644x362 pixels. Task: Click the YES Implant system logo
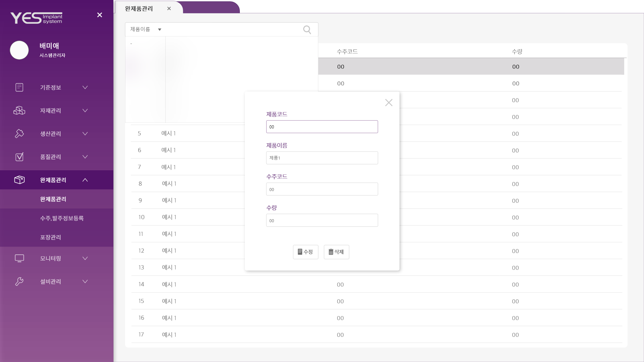tap(36, 18)
